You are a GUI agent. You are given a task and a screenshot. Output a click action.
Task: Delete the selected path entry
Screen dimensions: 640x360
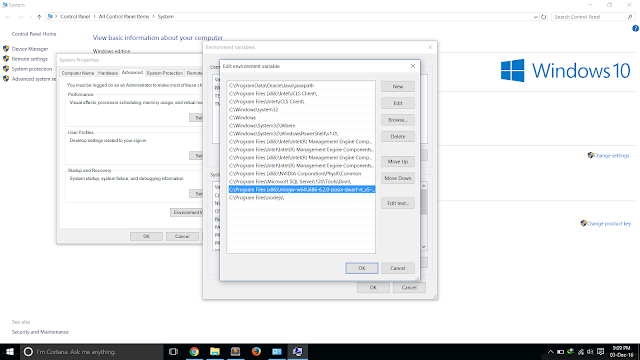(398, 137)
